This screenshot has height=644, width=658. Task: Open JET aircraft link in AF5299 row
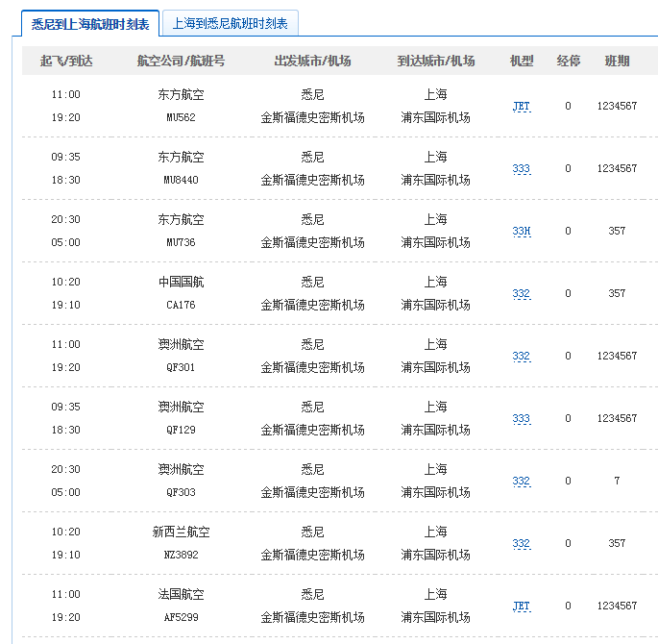[522, 607]
